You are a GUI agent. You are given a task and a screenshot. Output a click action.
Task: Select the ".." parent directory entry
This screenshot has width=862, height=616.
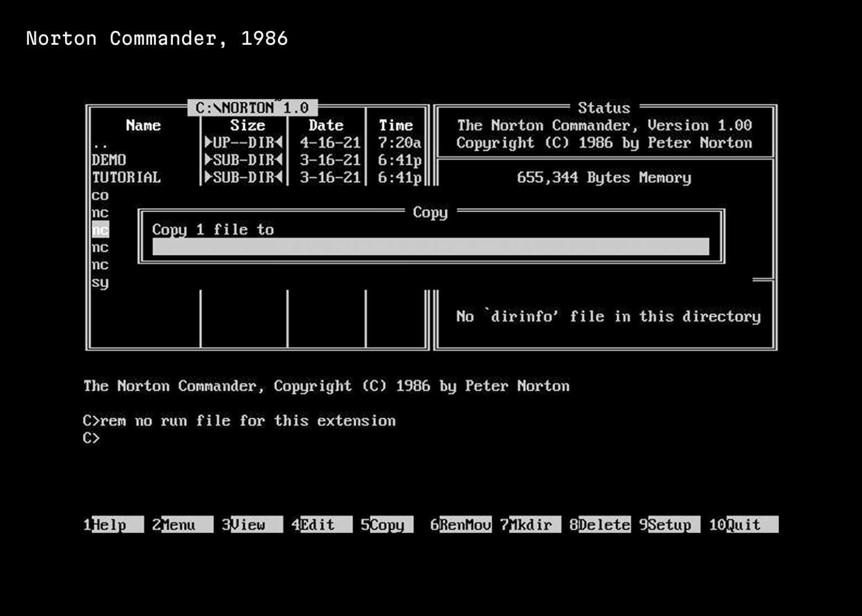pyautogui.click(x=100, y=144)
